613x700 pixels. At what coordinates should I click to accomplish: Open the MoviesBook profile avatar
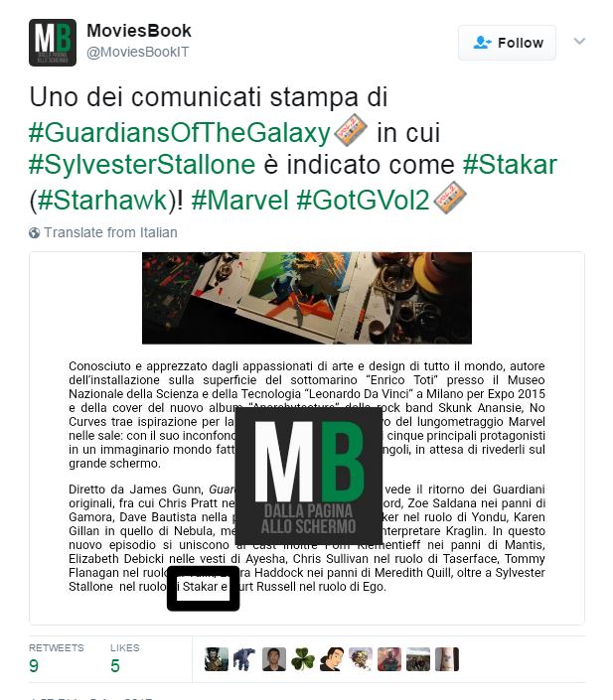click(53, 43)
